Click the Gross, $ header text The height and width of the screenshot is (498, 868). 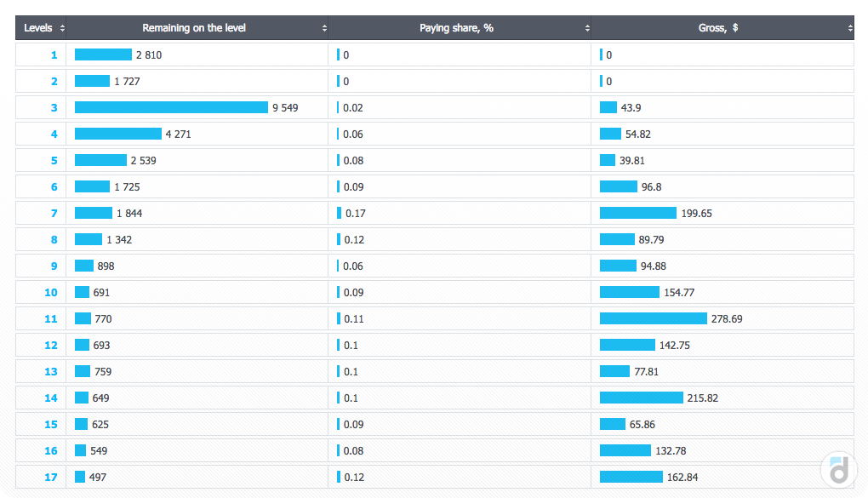[x=717, y=28]
